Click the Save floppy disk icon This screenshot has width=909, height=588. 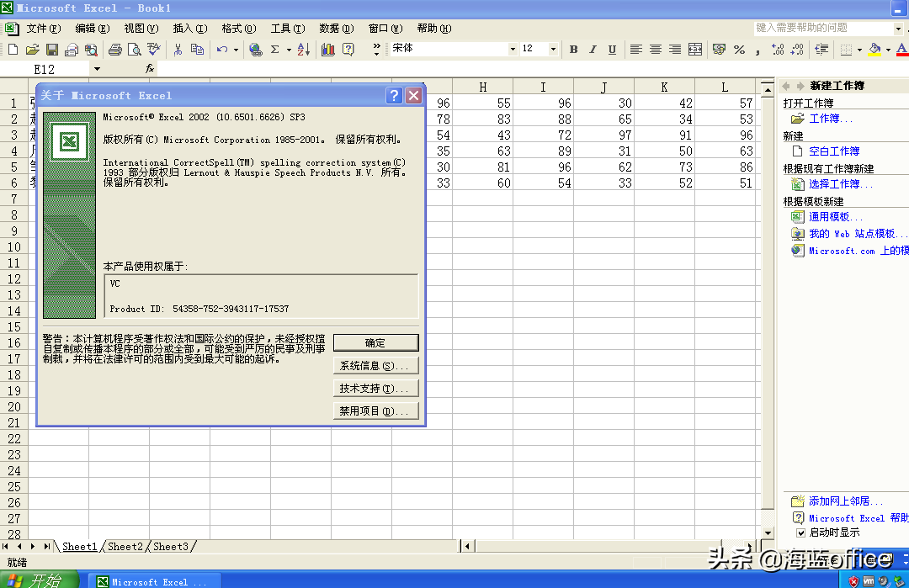[52, 50]
